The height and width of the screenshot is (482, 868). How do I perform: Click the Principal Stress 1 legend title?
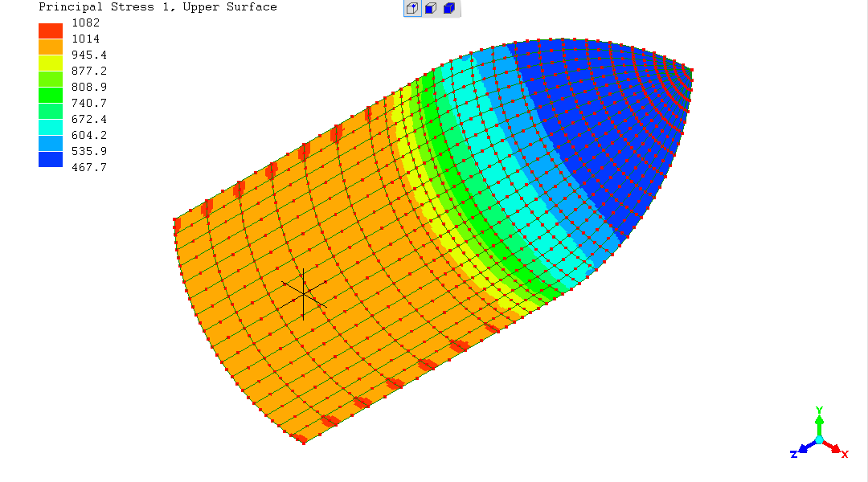coord(158,7)
